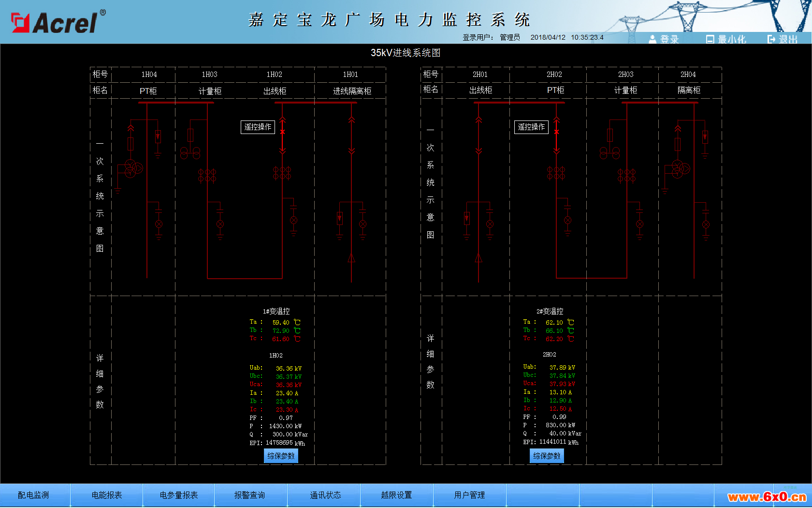
Task: Click the 1H04 fuse symbol
Action: 130,144
